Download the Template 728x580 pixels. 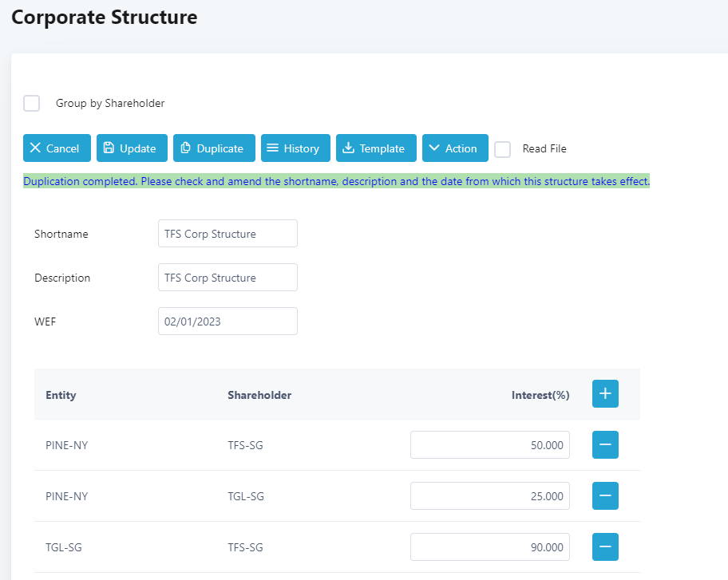[376, 148]
